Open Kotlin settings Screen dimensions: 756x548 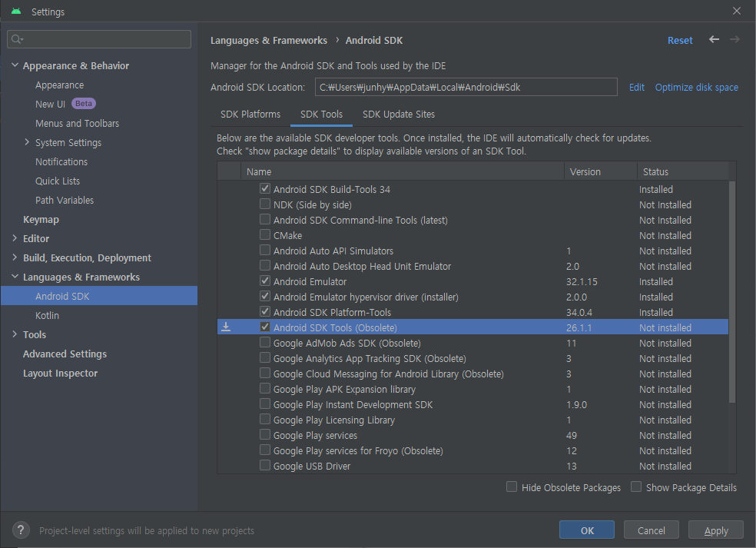point(48,315)
